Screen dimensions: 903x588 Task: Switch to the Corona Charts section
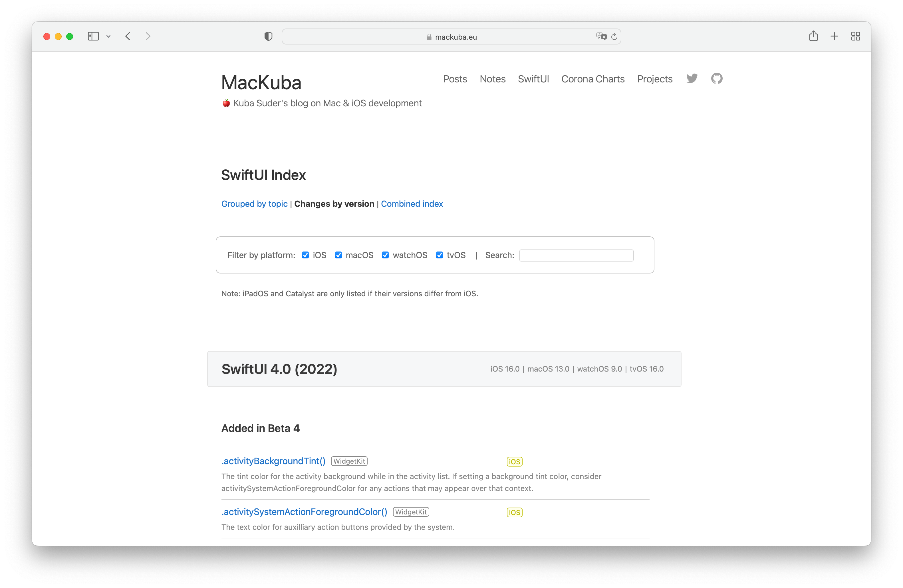(593, 79)
